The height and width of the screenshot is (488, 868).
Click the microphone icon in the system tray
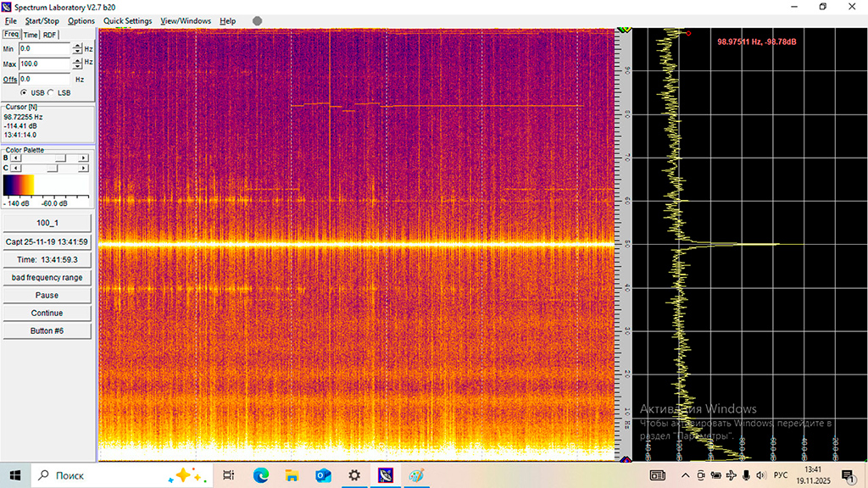click(746, 475)
